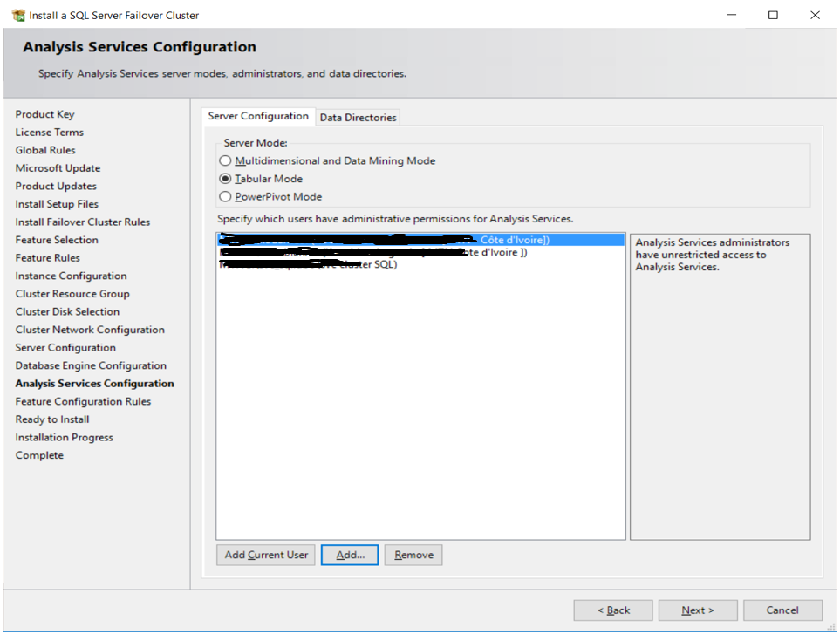Click the Instance Configuration step
840x634 pixels.
72,276
